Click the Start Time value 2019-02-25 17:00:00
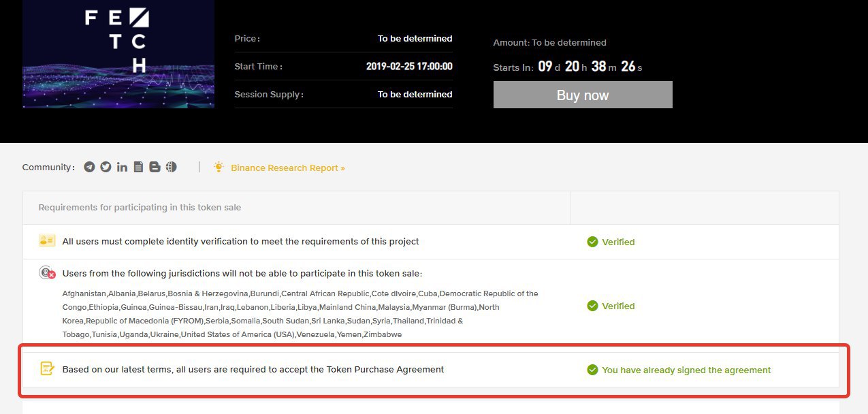Screen dimensions: 868x414 coord(409,67)
